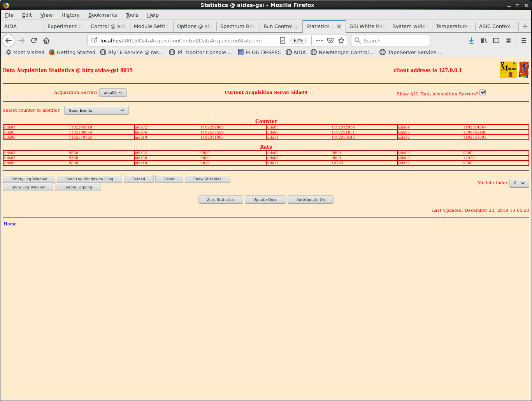Expand the Good Events counter dropdown

96,111
